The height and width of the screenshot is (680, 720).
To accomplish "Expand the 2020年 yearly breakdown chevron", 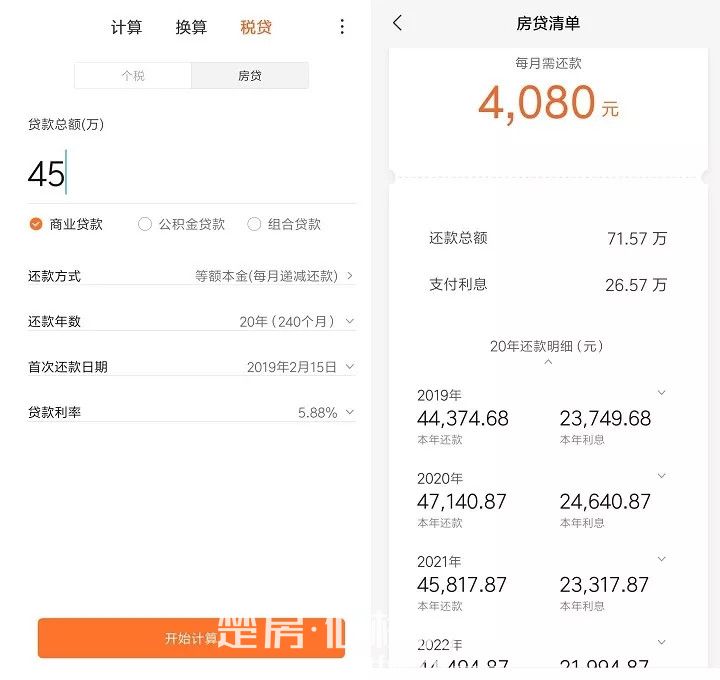I will pos(661,476).
